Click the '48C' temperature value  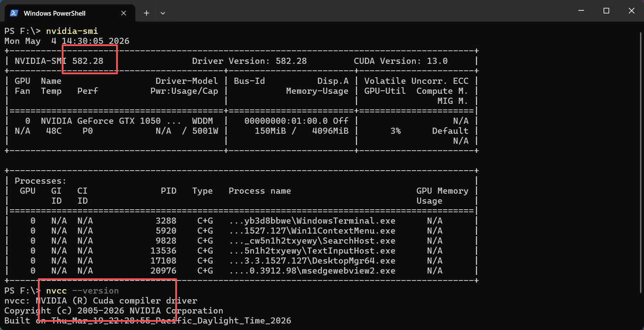click(54, 131)
